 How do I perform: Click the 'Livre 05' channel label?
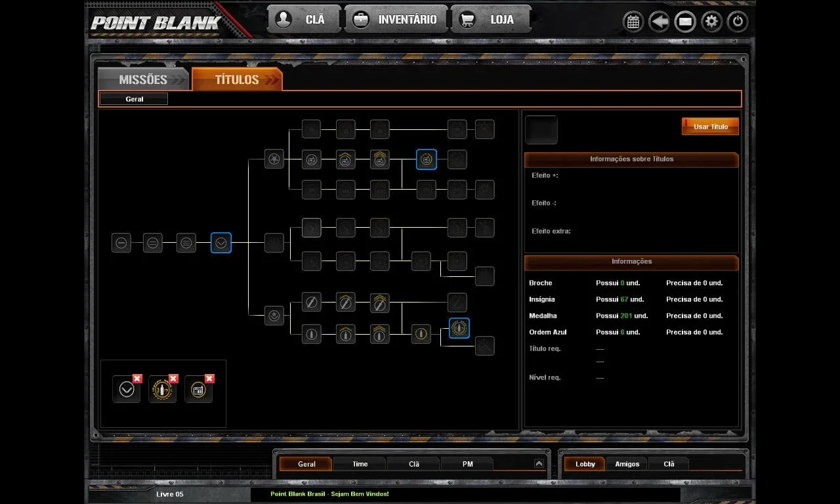pos(170,494)
